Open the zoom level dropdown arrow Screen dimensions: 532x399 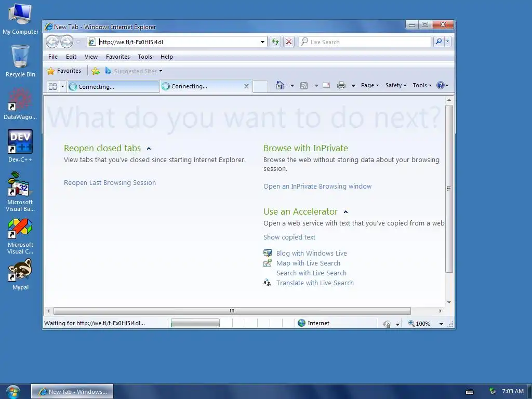(441, 324)
